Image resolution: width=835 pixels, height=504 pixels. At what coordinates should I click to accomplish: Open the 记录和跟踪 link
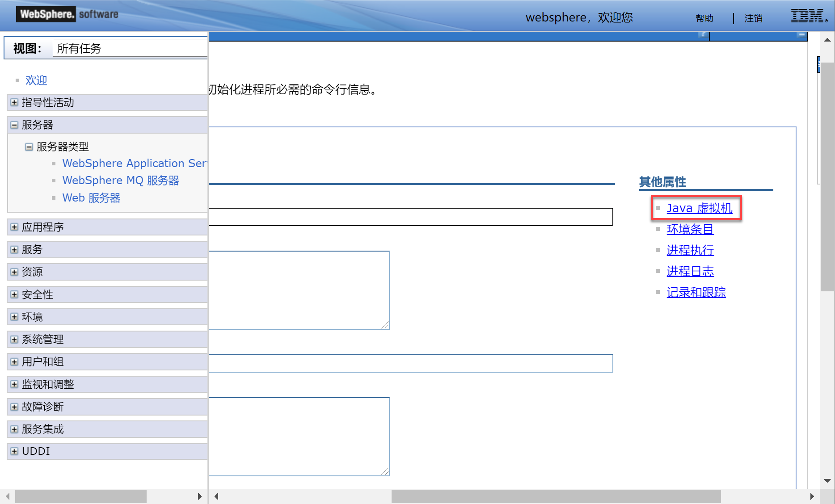pos(696,293)
